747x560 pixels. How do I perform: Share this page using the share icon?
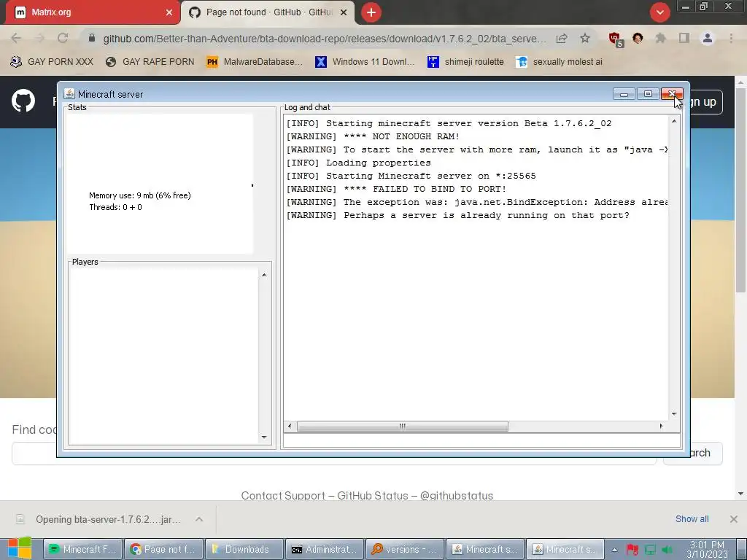[562, 39]
